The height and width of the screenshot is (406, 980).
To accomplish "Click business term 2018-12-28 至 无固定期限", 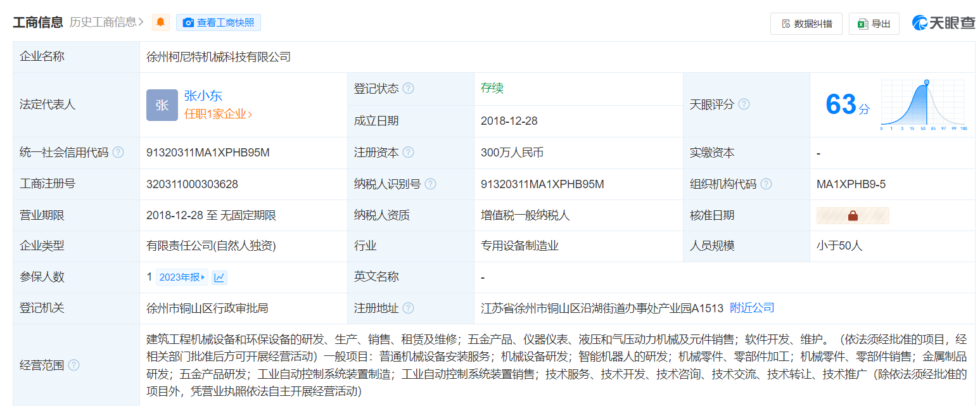I will coord(211,215).
